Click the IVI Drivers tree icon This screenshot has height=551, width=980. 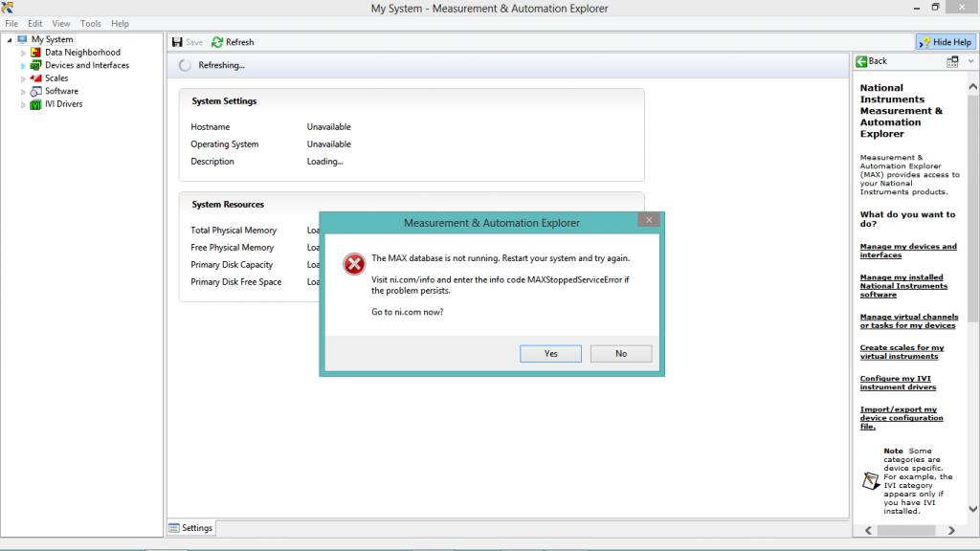click(35, 104)
